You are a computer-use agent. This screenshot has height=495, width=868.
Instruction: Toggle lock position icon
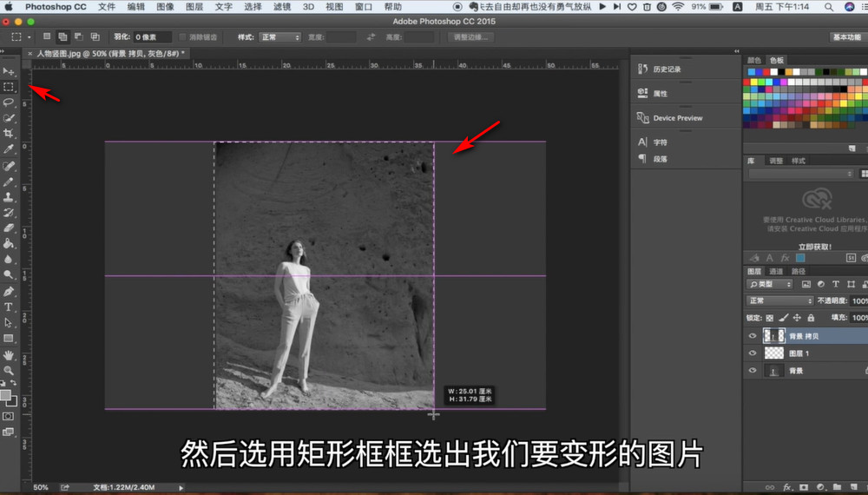(x=797, y=318)
